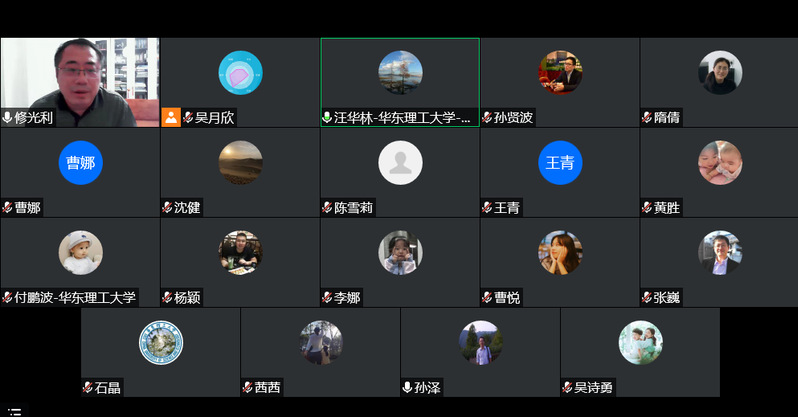Viewport: 798px width, 417px height.
Task: Click the name text 隋倩
Action: click(667, 118)
